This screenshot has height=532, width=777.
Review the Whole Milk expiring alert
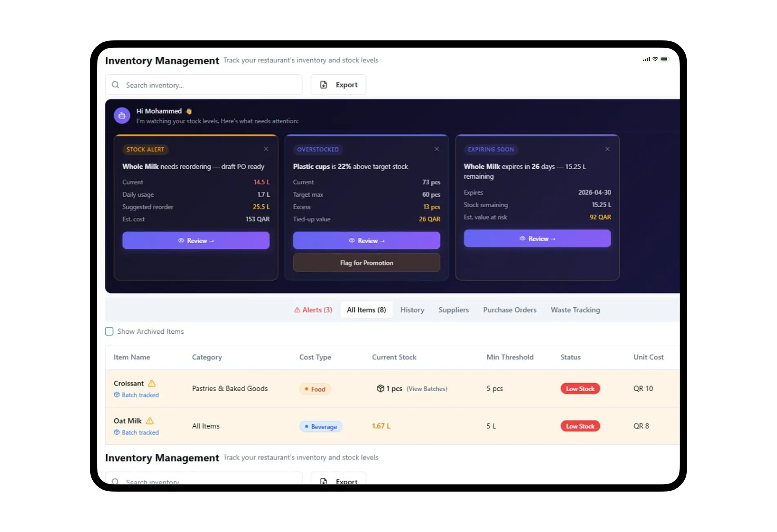tap(537, 239)
